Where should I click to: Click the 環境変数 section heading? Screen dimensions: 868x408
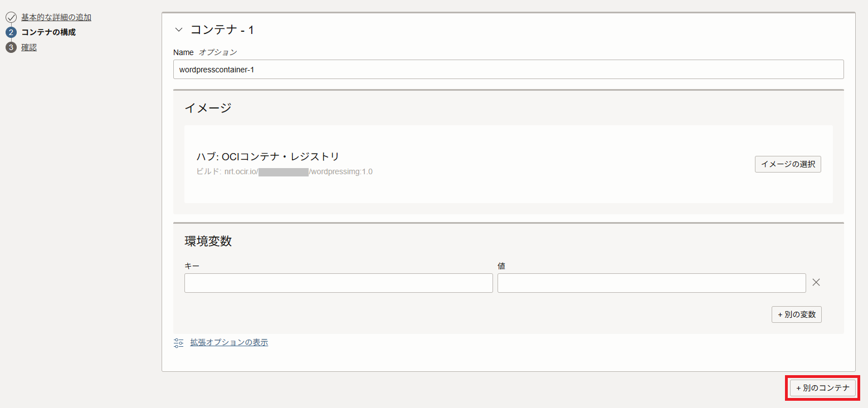208,241
